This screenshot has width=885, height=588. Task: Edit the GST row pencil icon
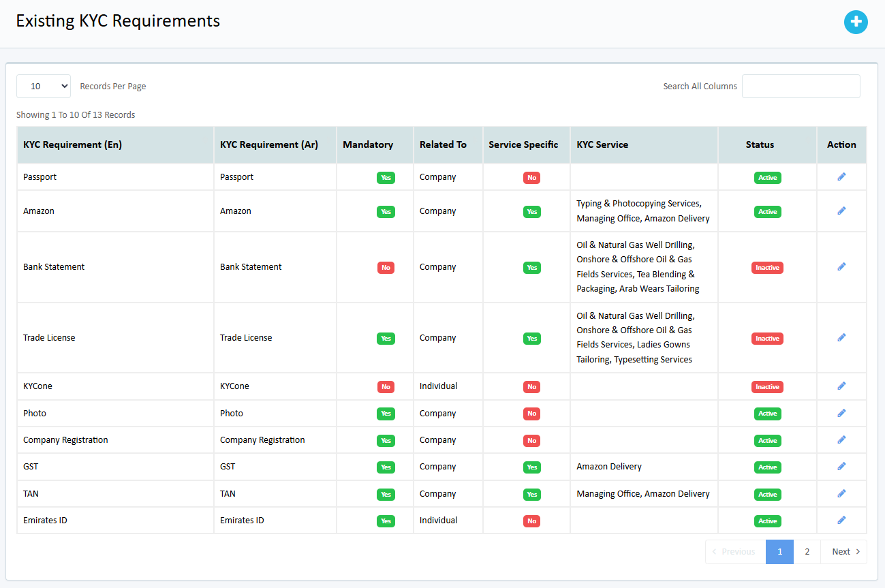tap(841, 466)
